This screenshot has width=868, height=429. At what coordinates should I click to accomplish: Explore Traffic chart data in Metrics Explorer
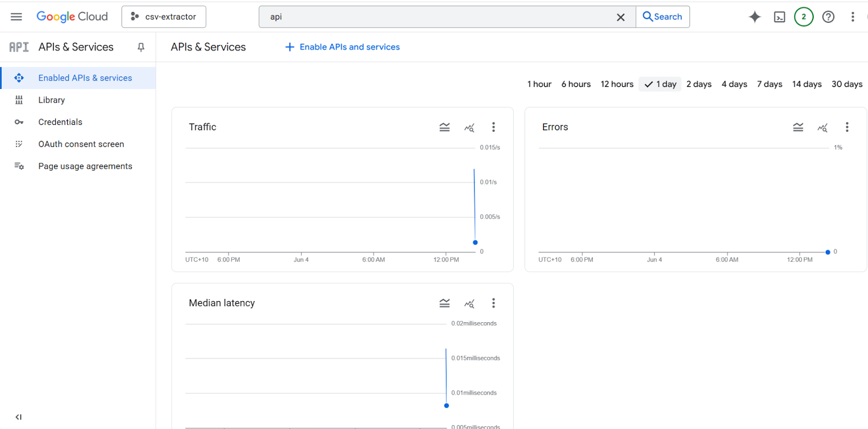[x=469, y=127]
